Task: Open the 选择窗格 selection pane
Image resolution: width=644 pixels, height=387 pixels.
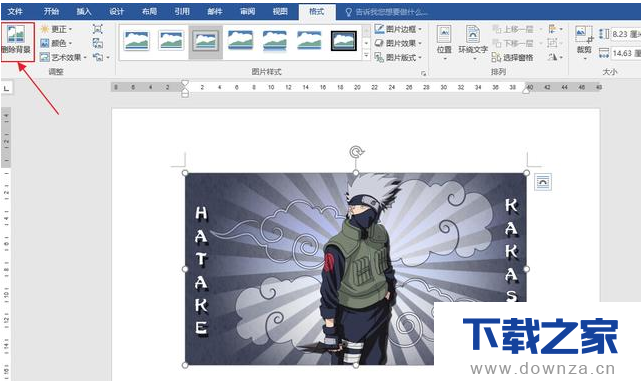Action: tap(513, 58)
